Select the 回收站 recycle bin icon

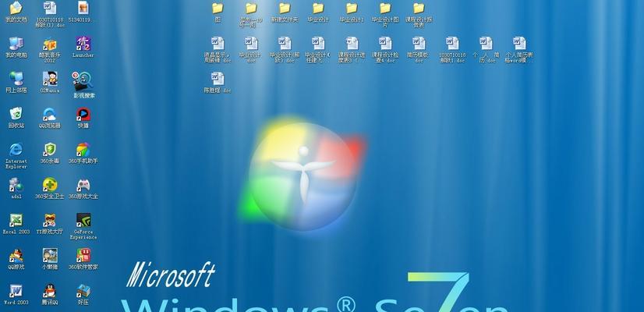click(16, 118)
